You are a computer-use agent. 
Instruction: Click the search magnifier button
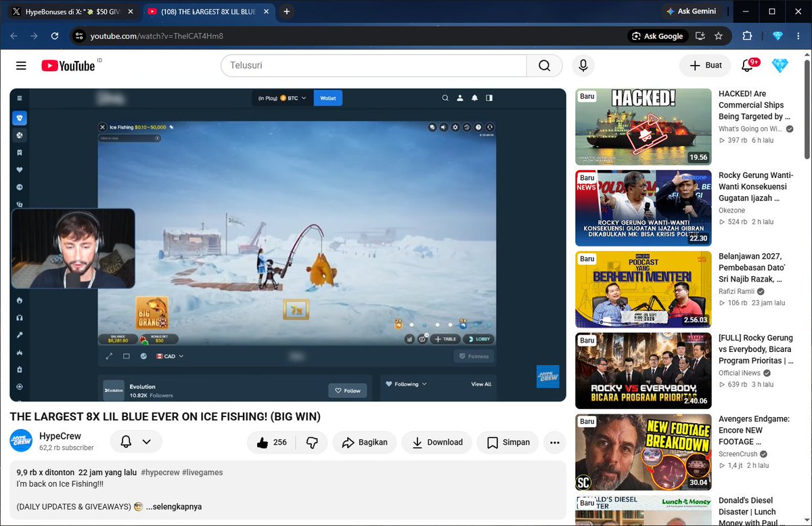coord(545,66)
